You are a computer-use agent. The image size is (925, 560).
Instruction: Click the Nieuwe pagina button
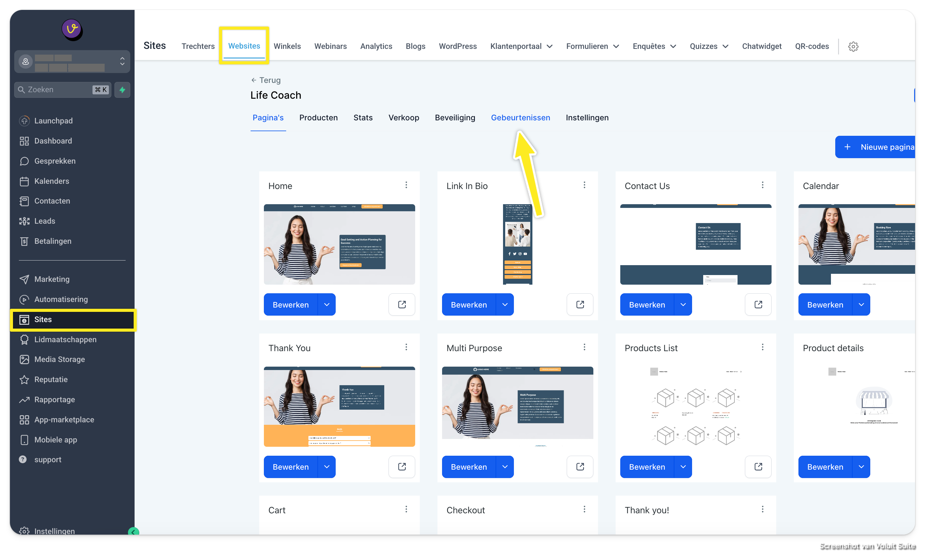(876, 147)
